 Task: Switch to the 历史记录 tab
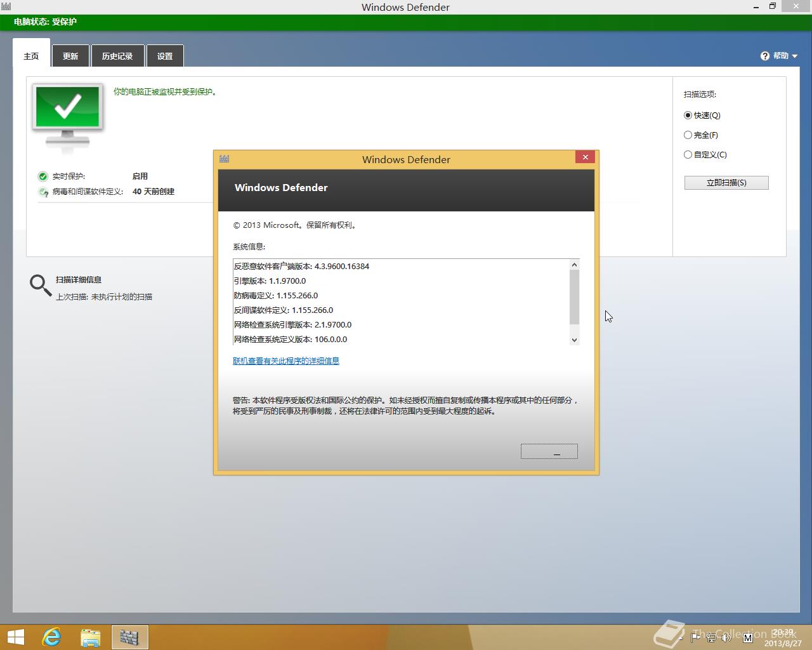(x=117, y=56)
